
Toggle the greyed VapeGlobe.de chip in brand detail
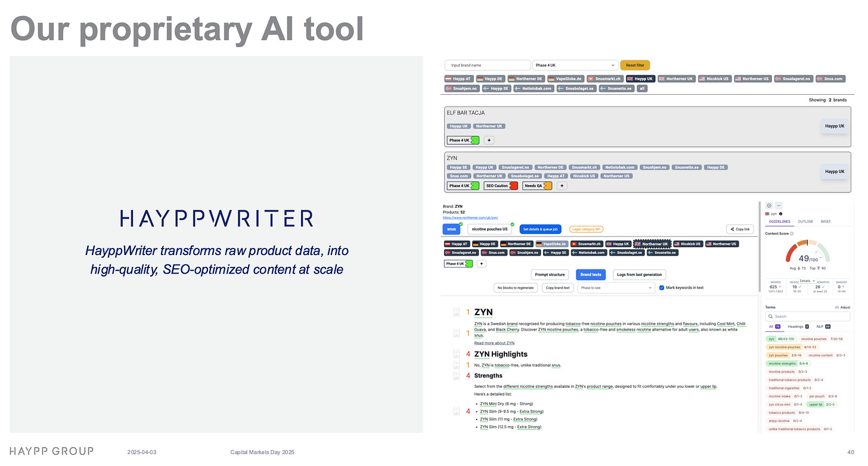(551, 244)
